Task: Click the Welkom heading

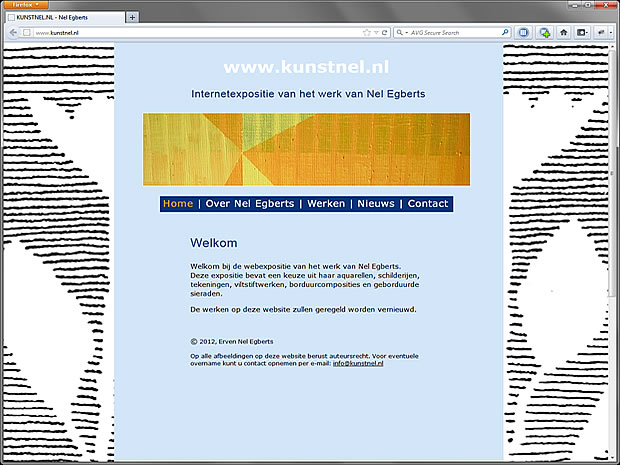Action: 214,243
